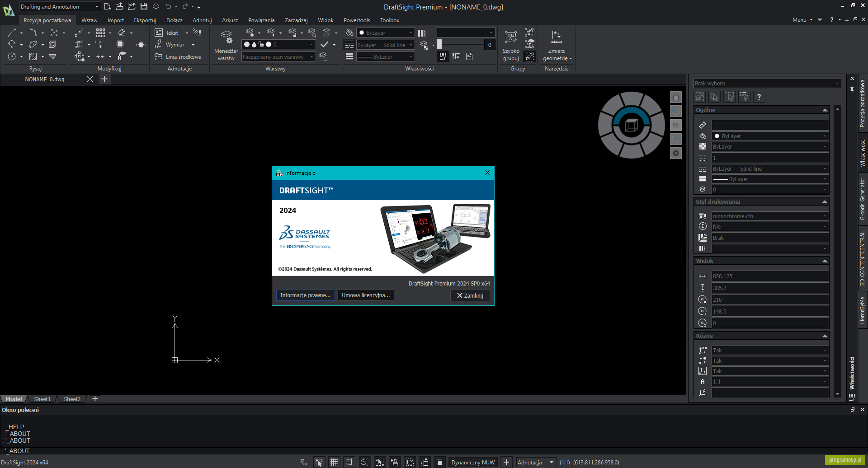Click the Szybko grupuj icon
Screen dimensions: 868x468
pos(511,45)
